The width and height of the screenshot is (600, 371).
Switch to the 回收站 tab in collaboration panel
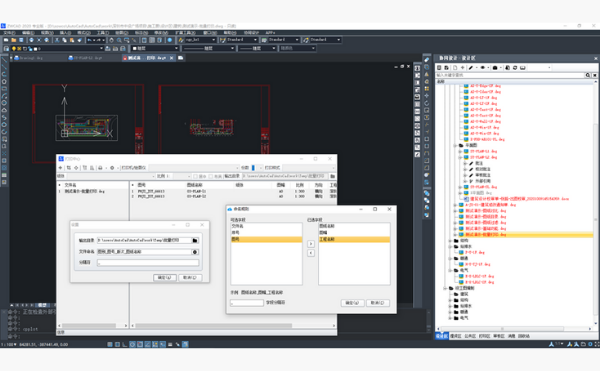tap(523, 336)
